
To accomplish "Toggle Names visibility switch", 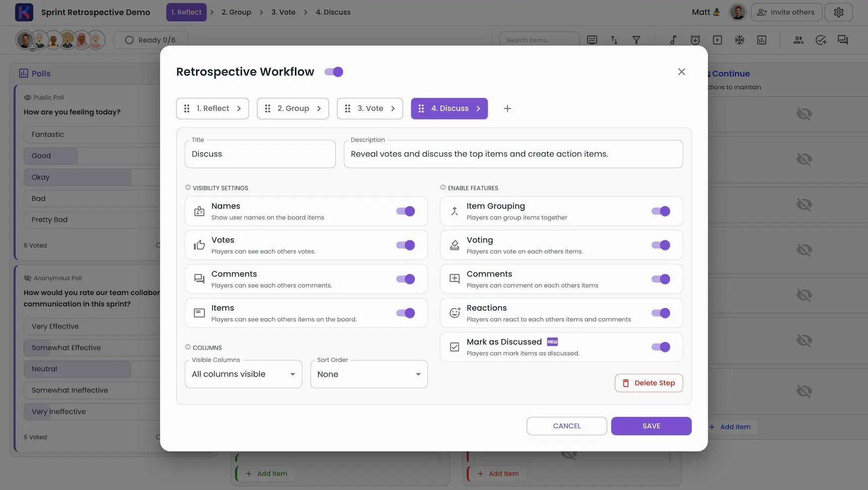I will (406, 211).
